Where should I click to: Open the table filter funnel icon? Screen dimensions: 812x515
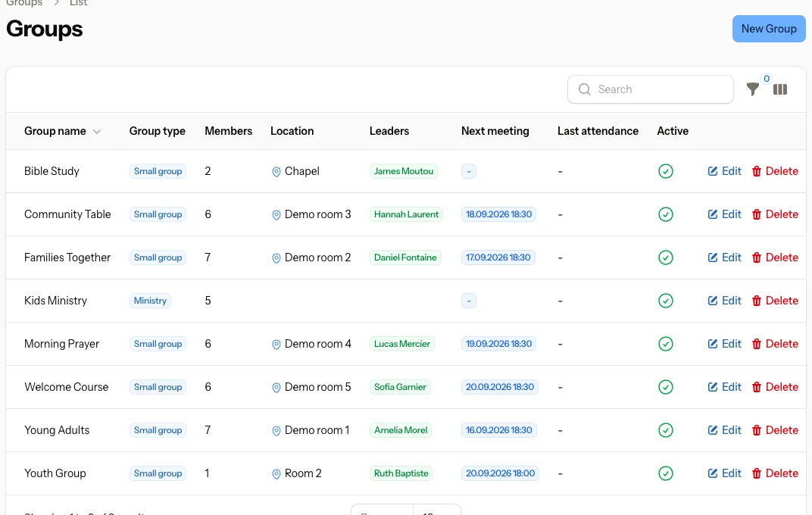(x=752, y=89)
